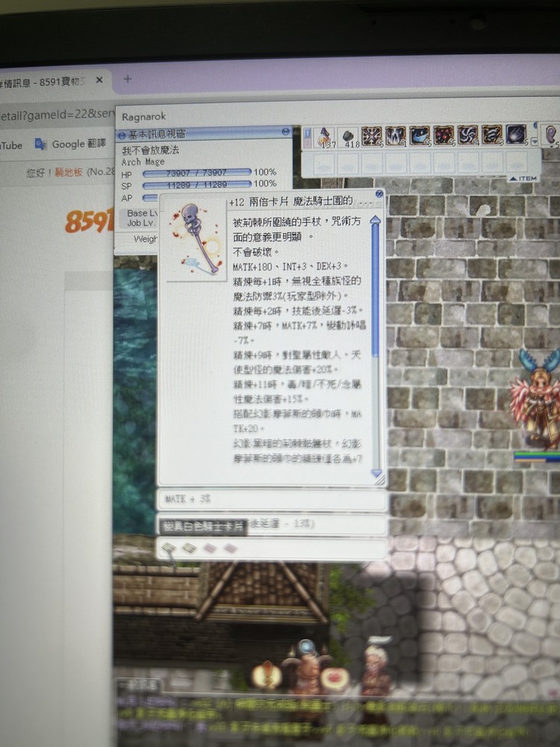Click the dark stone item with count 418
This screenshot has height=747, width=560.
[349, 137]
